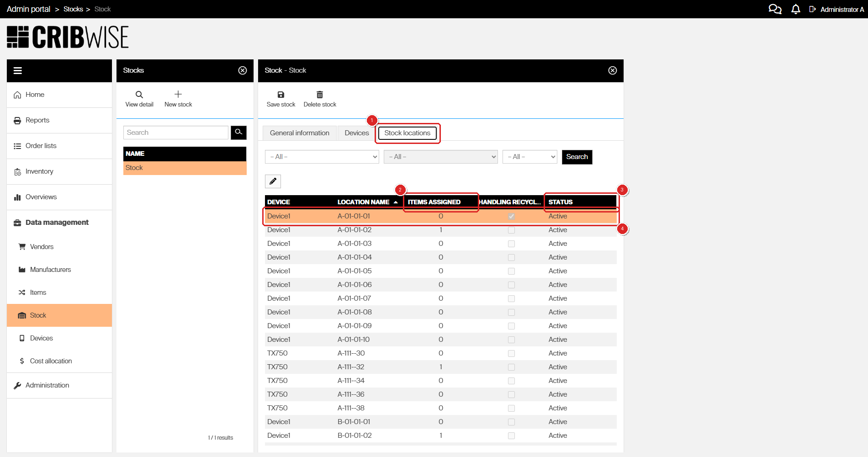Sort by STATUS column header
This screenshot has height=457, width=868.
[561, 202]
